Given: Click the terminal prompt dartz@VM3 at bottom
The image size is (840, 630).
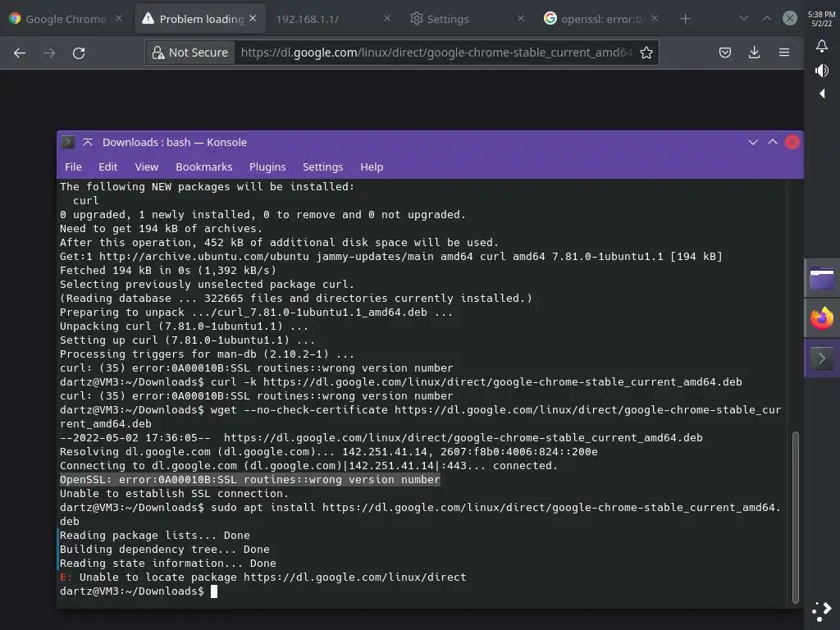Looking at the screenshot, I should [131, 591].
